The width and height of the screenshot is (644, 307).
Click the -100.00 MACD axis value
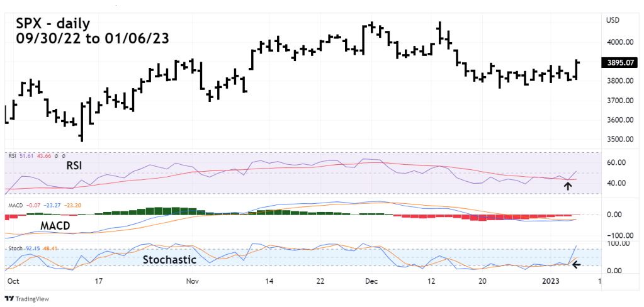(619, 235)
